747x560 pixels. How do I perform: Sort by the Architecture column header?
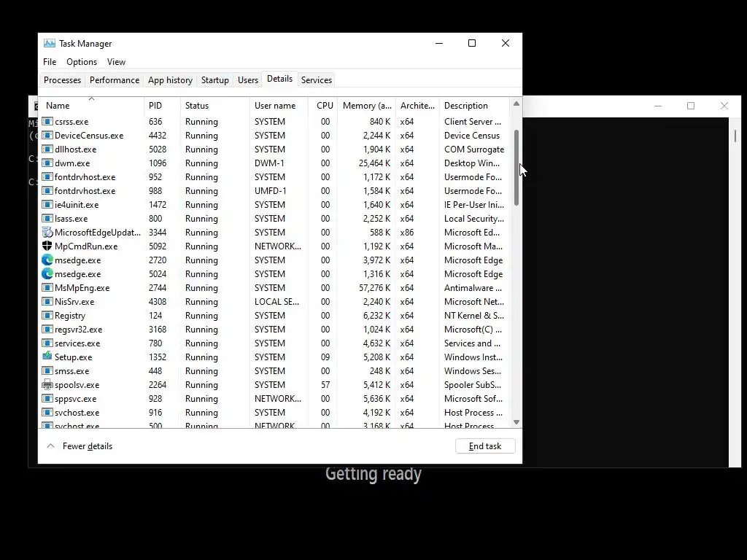click(417, 105)
